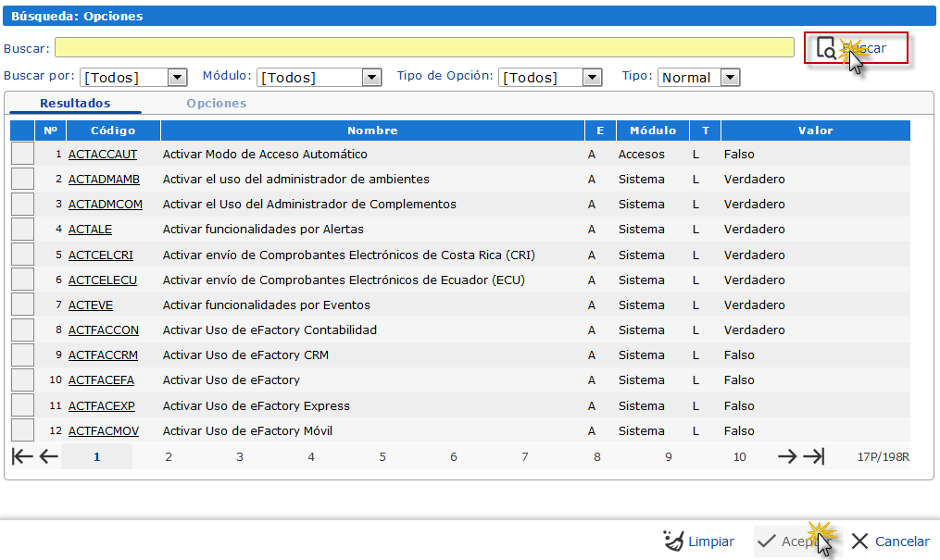Switch to the Opciones tab
This screenshot has width=940, height=560.
coord(216,104)
